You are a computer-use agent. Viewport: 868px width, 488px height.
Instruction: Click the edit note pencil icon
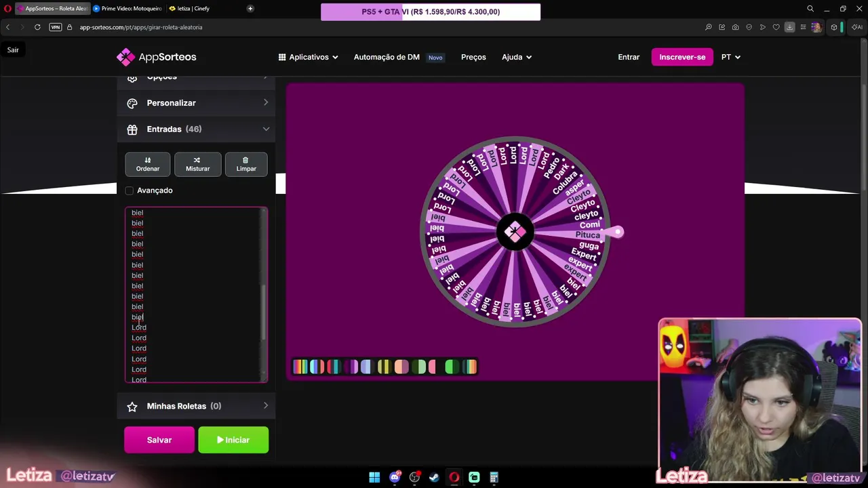(722, 27)
